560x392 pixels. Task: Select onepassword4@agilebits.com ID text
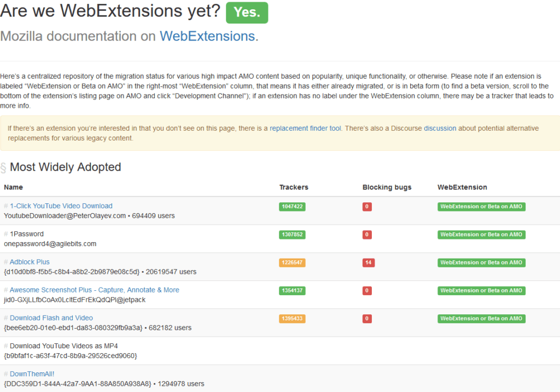coord(50,244)
